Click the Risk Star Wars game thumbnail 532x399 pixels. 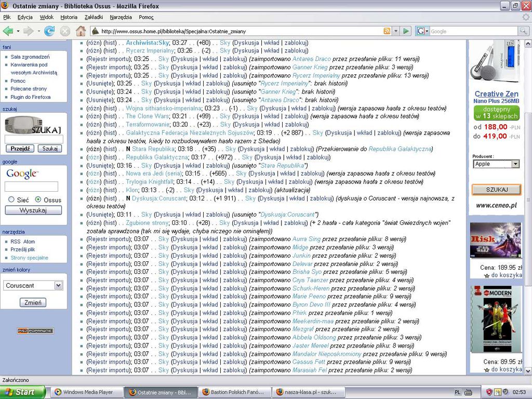click(495, 240)
